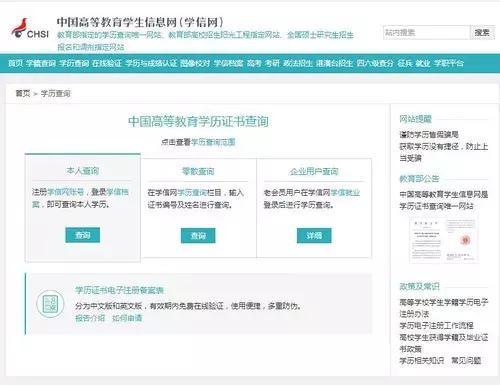Open 获取学历没有捷径，防止上当受骗 notice
The image size is (500, 385).
pyautogui.click(x=444, y=152)
